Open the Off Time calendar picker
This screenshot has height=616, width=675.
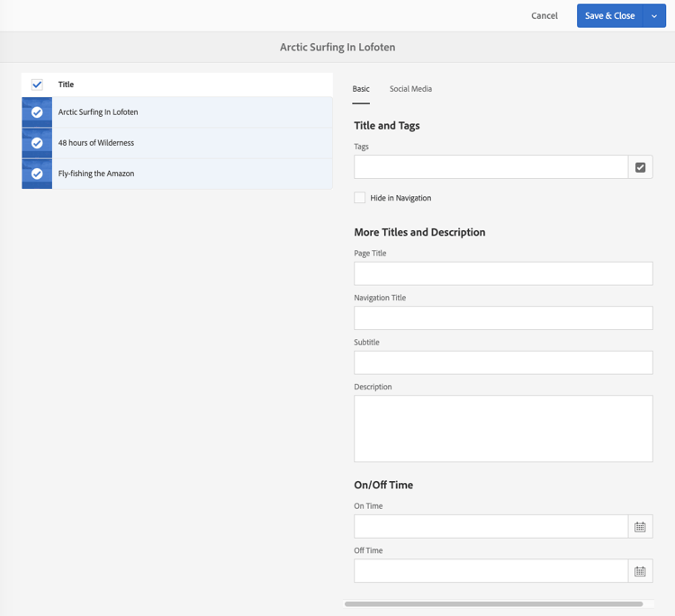(x=640, y=571)
